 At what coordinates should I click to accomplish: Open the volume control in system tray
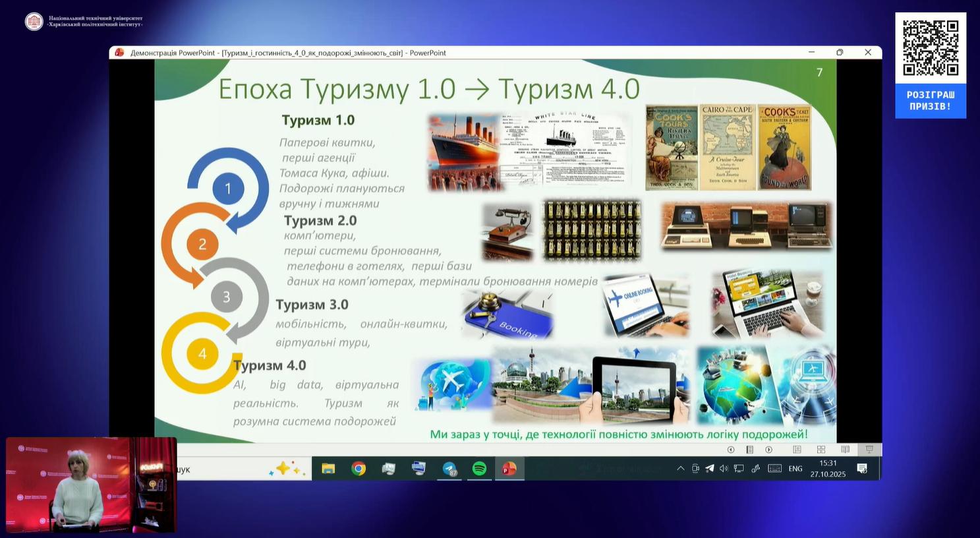coord(724,469)
